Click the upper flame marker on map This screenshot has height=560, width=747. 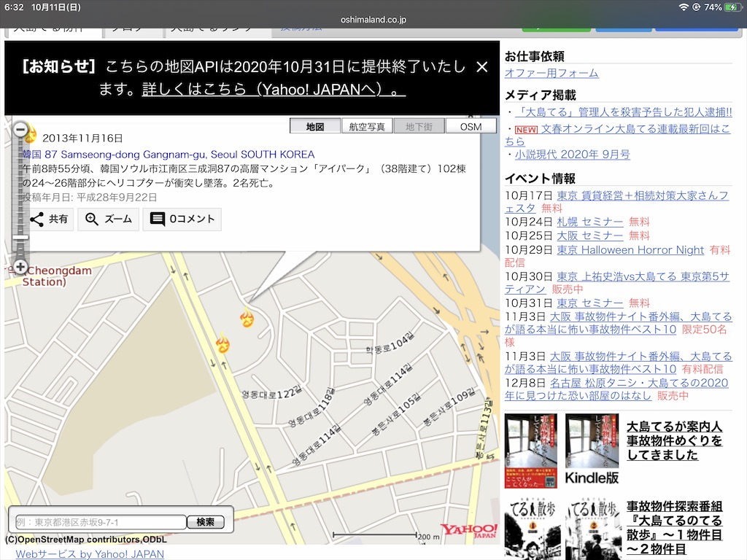[247, 318]
